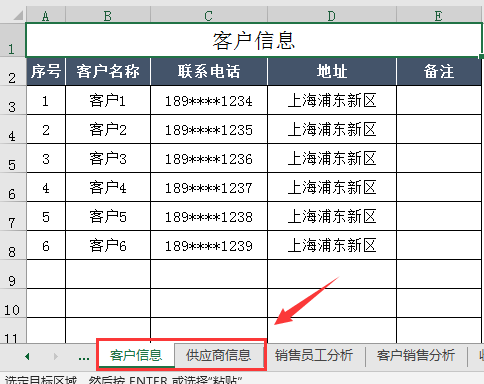The height and width of the screenshot is (384, 484).
Task: Select the 地址 header cell
Action: tap(332, 72)
